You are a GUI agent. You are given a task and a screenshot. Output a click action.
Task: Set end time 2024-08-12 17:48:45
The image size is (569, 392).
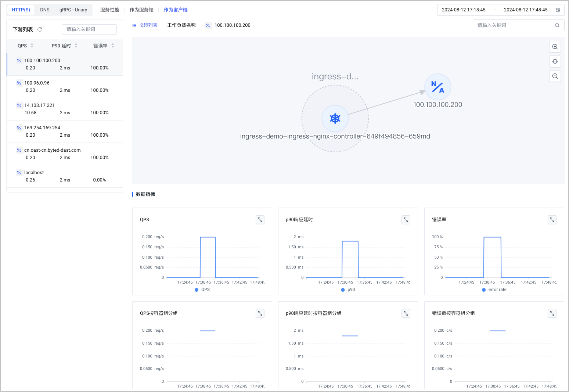[x=526, y=10]
